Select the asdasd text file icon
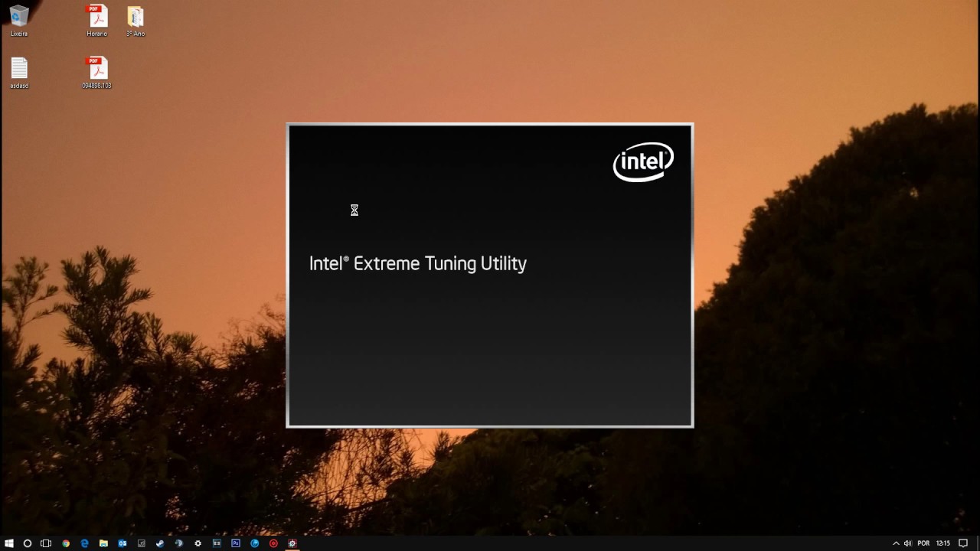This screenshot has width=980, height=551. point(19,73)
